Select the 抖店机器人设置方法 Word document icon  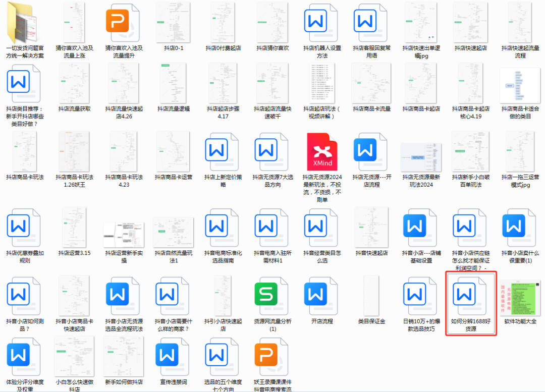click(x=321, y=23)
